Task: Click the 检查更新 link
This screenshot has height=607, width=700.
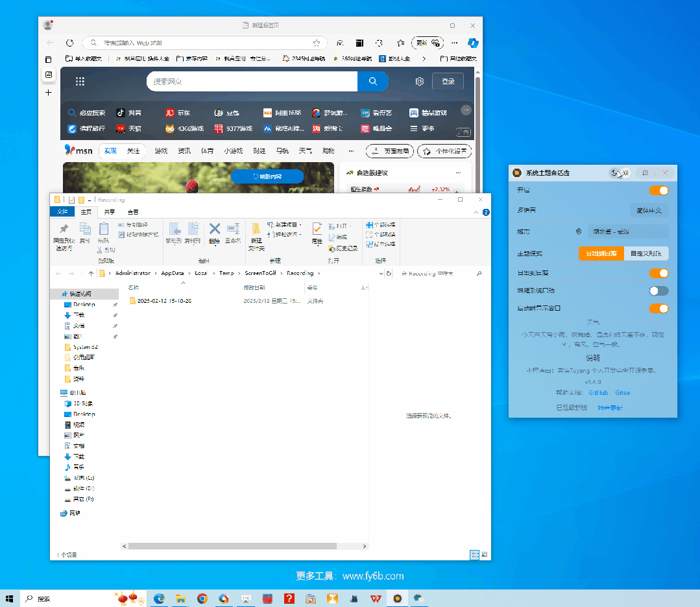Action: (610, 407)
